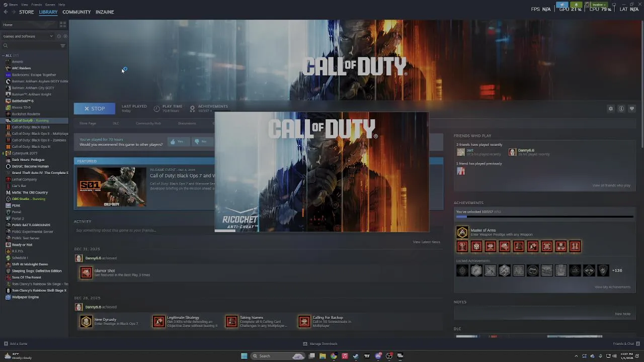The width and height of the screenshot is (644, 362).
Task: Expand the +136 locked achievements
Action: (x=617, y=270)
